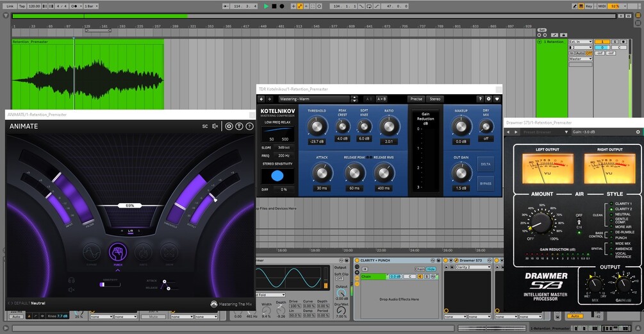Click the Tap tempo button
Viewport: 644px width, 334px height.
coord(22,6)
